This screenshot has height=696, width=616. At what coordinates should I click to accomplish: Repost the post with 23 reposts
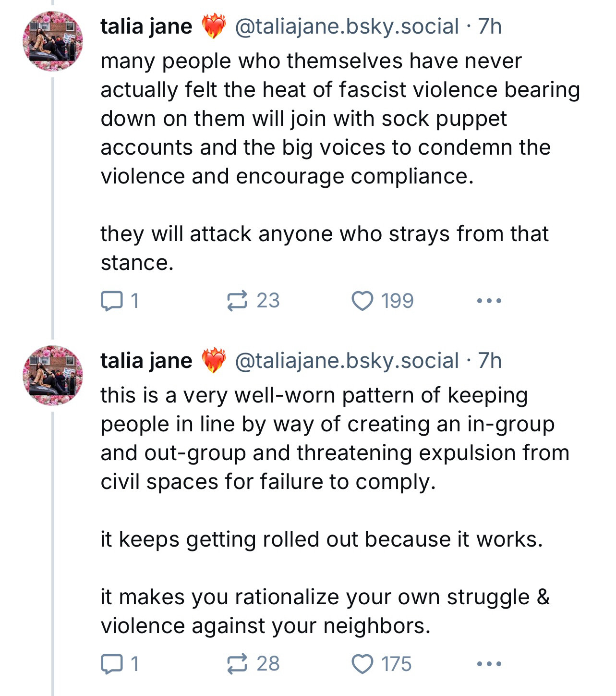click(x=253, y=301)
